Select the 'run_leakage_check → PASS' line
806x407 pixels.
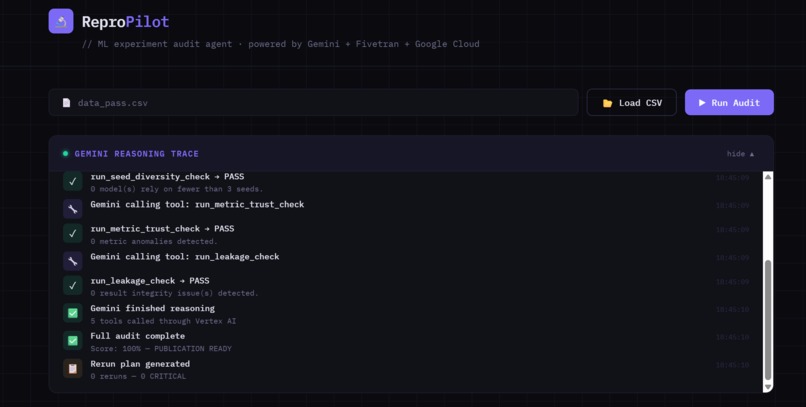[x=150, y=281]
